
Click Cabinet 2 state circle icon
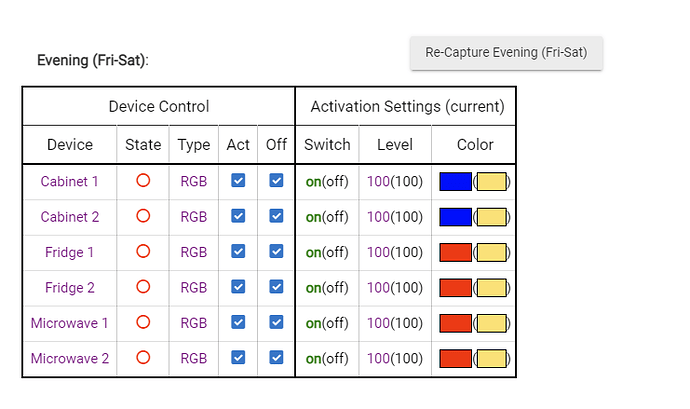click(x=143, y=216)
